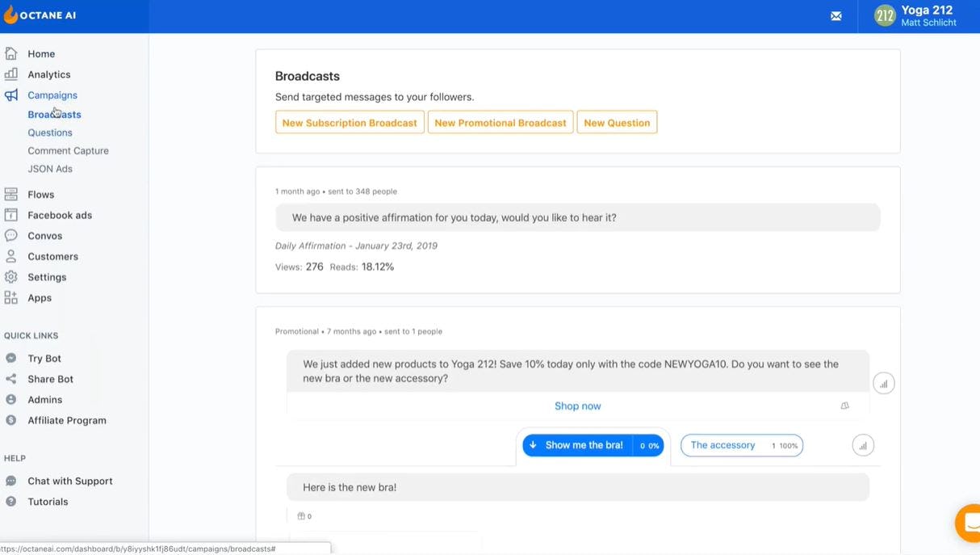Viewport: 980px width, 555px height.
Task: Open the Share Bot quick link
Action: 50,378
